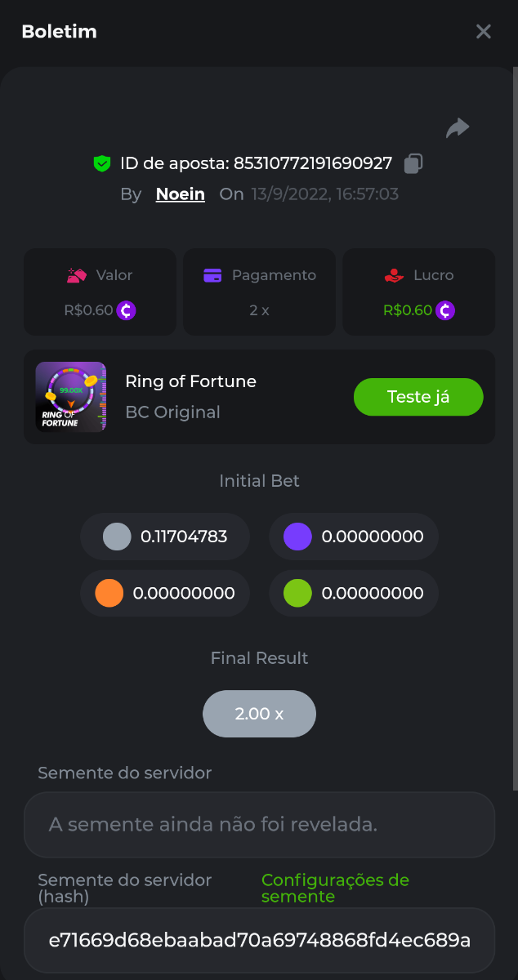The image size is (518, 980).
Task: Close the Boletim dialog
Action: pyautogui.click(x=484, y=32)
